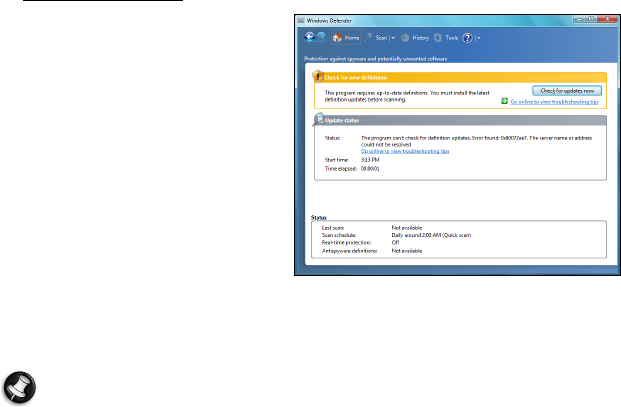Click the error status message text
The image size is (621, 407).
pyautogui.click(x=476, y=141)
